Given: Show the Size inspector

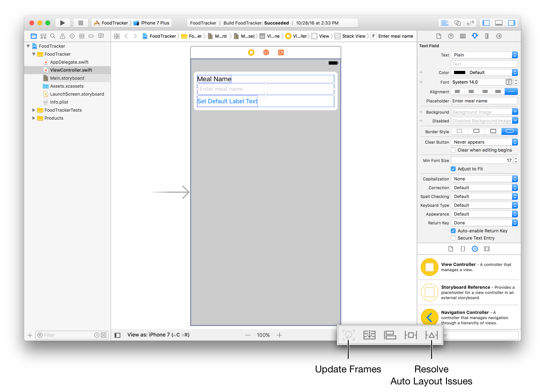Looking at the screenshot, I should coord(487,36).
